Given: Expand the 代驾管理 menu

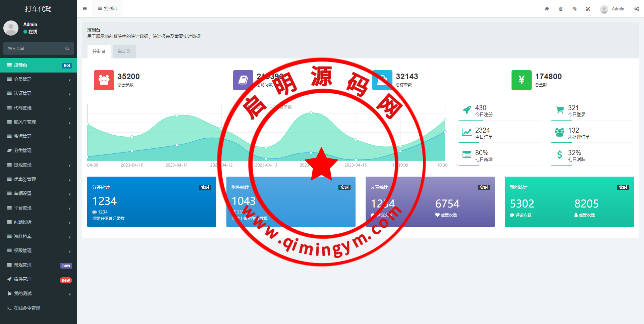Looking at the screenshot, I should tap(39, 108).
